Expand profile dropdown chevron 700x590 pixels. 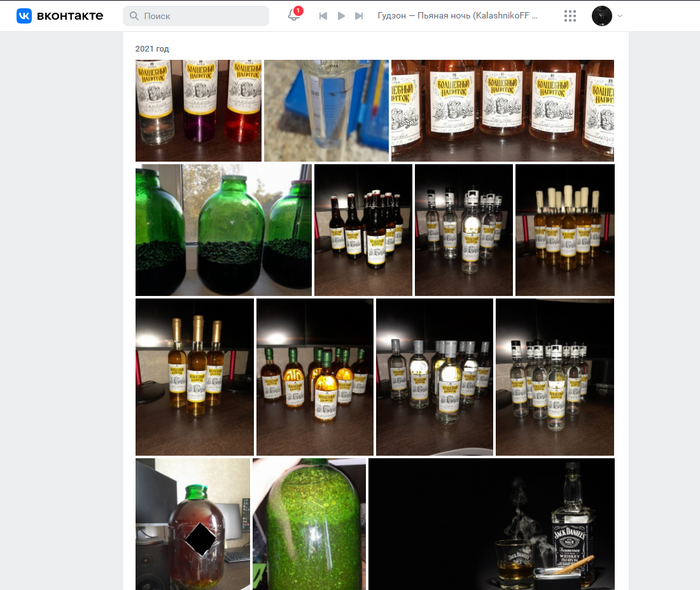(x=620, y=16)
